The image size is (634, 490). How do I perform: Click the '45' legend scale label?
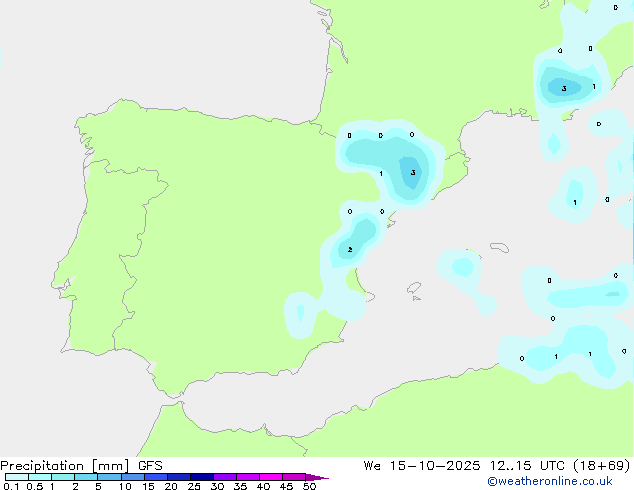[x=286, y=486]
